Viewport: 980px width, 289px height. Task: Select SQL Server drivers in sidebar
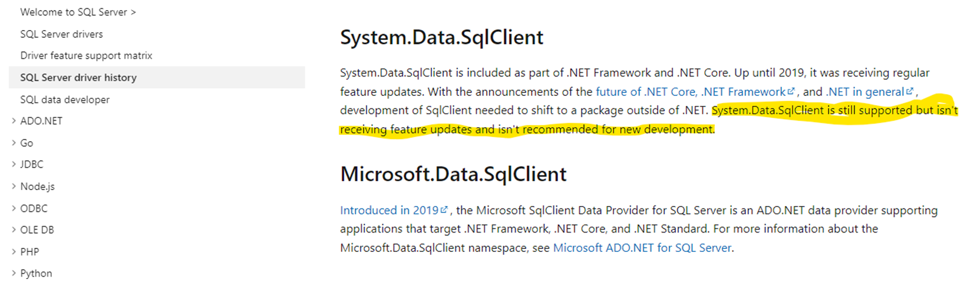61,34
